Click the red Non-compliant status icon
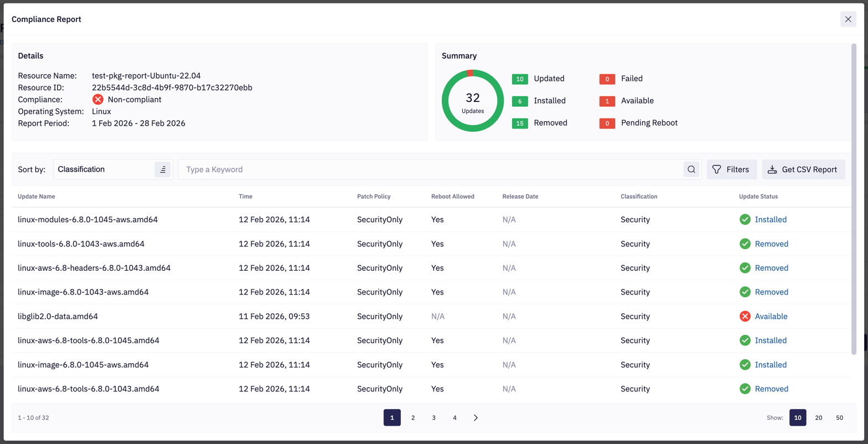 98,100
